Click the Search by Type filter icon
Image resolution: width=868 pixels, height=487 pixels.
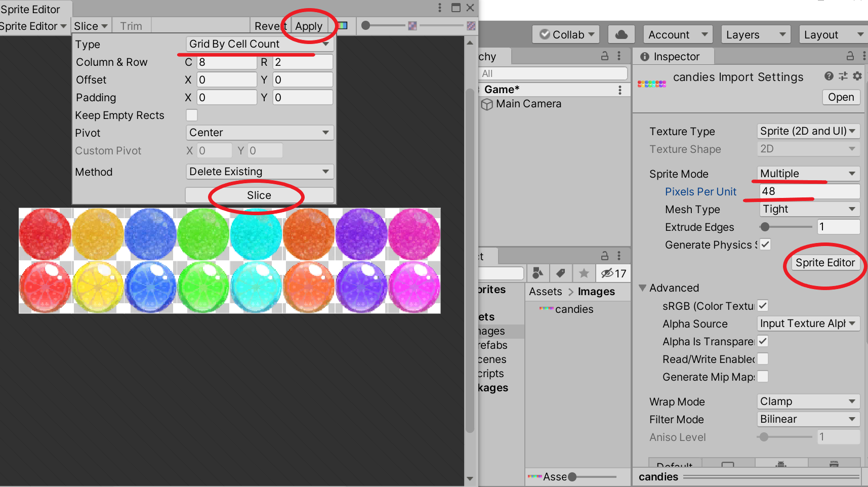point(538,273)
